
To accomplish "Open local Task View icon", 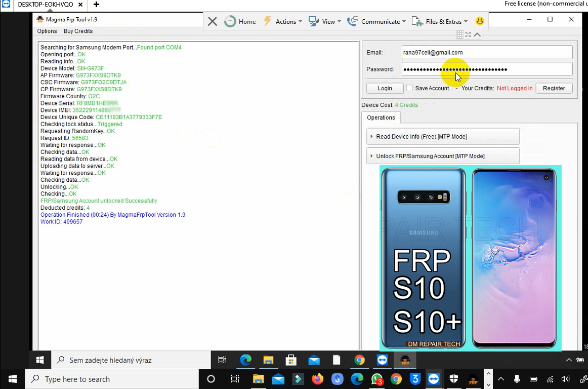I will [x=235, y=379].
